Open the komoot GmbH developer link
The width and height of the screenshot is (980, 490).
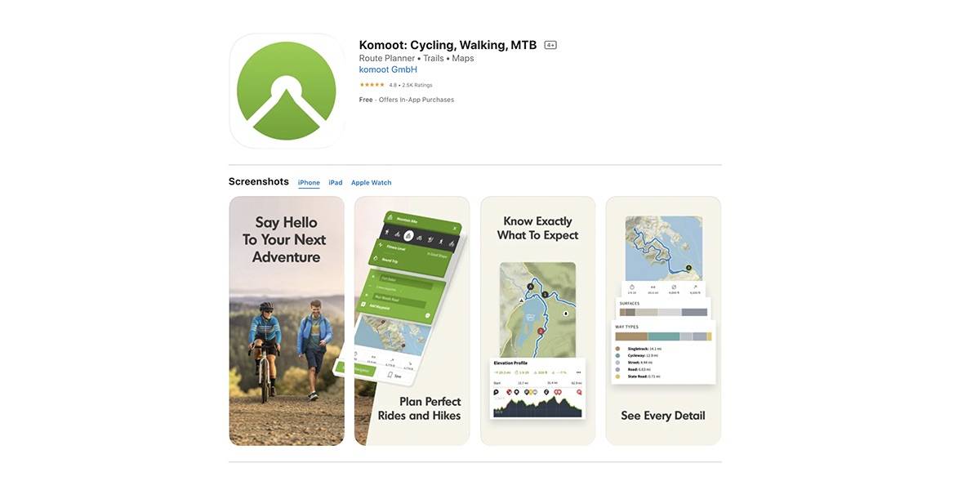pyautogui.click(x=388, y=69)
